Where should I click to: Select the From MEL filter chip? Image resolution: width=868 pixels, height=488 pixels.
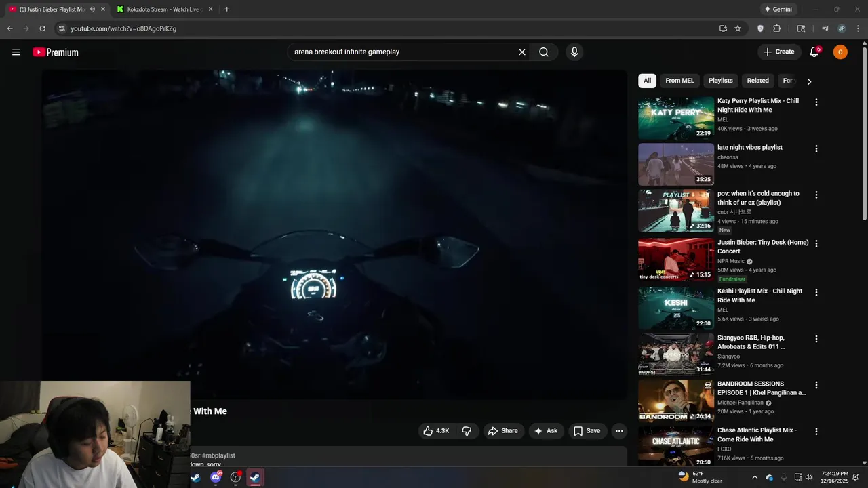(x=679, y=81)
